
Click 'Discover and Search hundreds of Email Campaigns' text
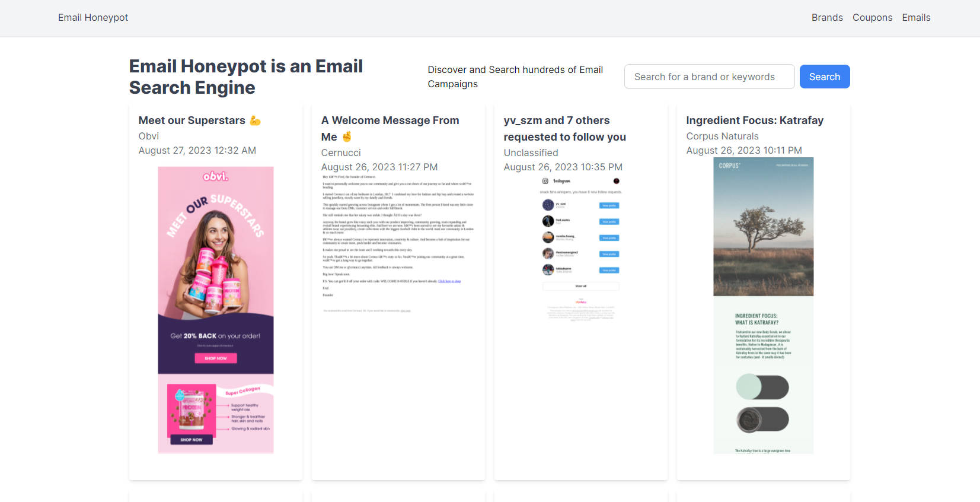(515, 77)
